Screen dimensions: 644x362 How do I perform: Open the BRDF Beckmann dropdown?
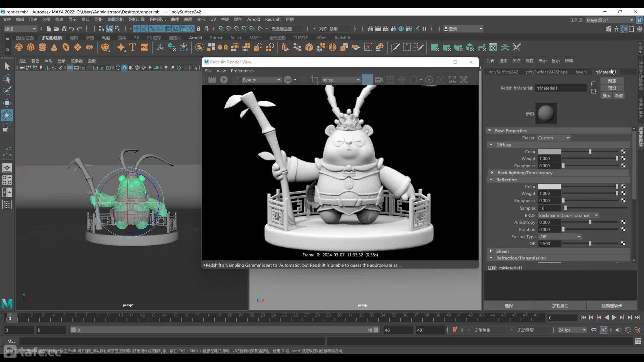[568, 215]
